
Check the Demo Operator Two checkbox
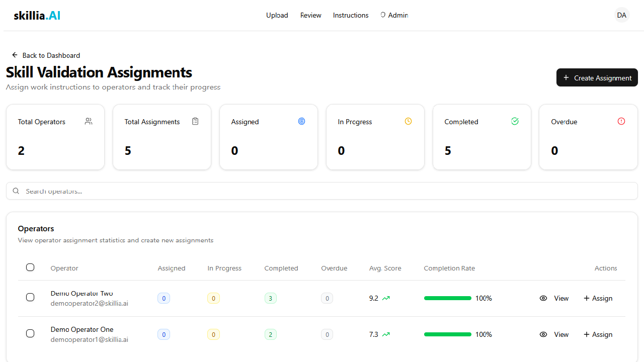tap(30, 297)
